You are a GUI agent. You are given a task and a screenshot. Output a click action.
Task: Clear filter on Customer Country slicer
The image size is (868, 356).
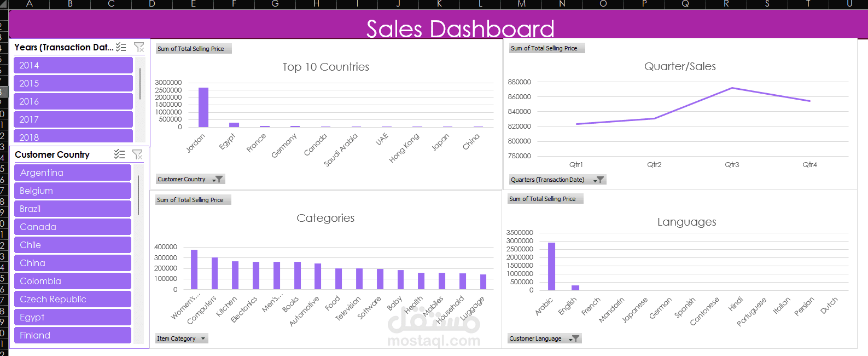(x=137, y=154)
